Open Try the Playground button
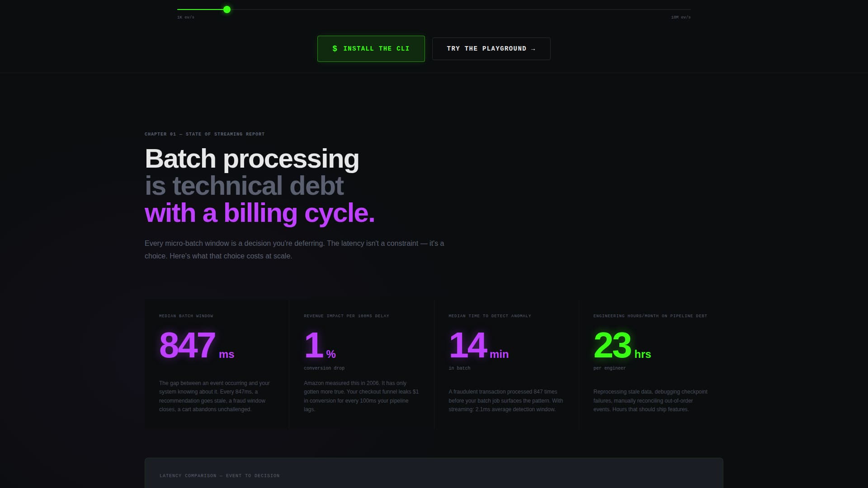 pos(491,49)
